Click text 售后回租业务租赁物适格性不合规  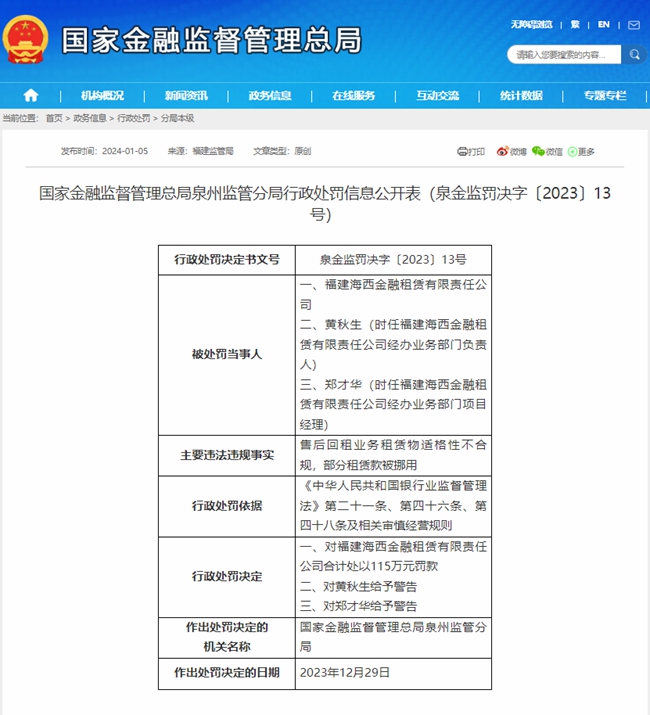(393, 455)
